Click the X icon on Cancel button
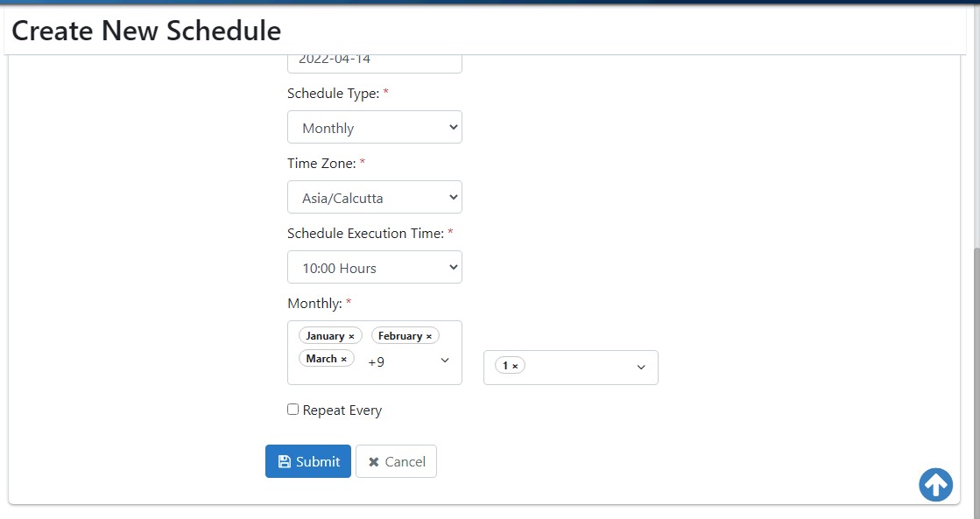 (374, 461)
